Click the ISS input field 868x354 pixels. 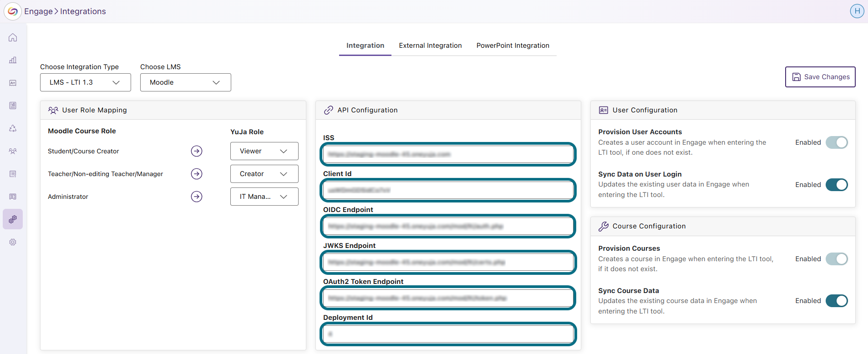click(448, 154)
